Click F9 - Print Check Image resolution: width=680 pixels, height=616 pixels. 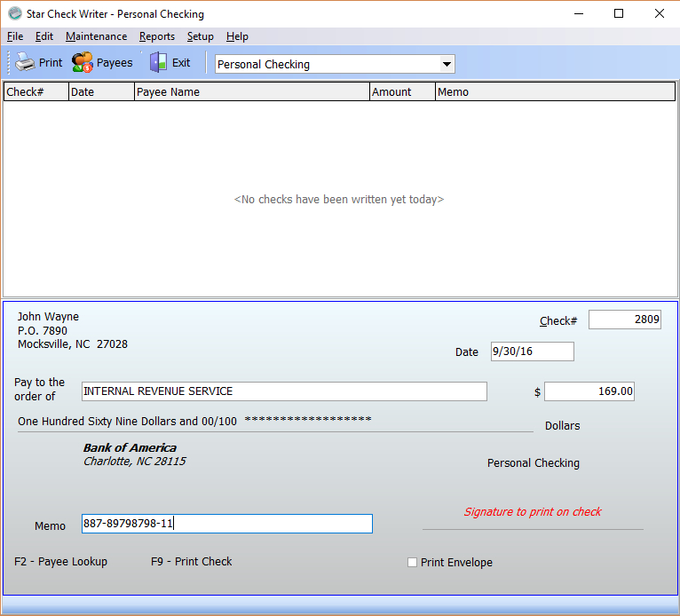tap(191, 561)
